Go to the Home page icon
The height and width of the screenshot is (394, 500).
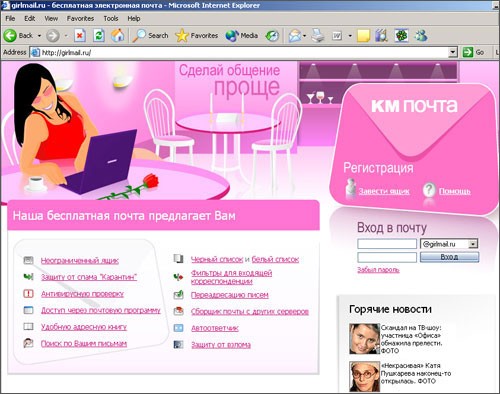[x=118, y=36]
